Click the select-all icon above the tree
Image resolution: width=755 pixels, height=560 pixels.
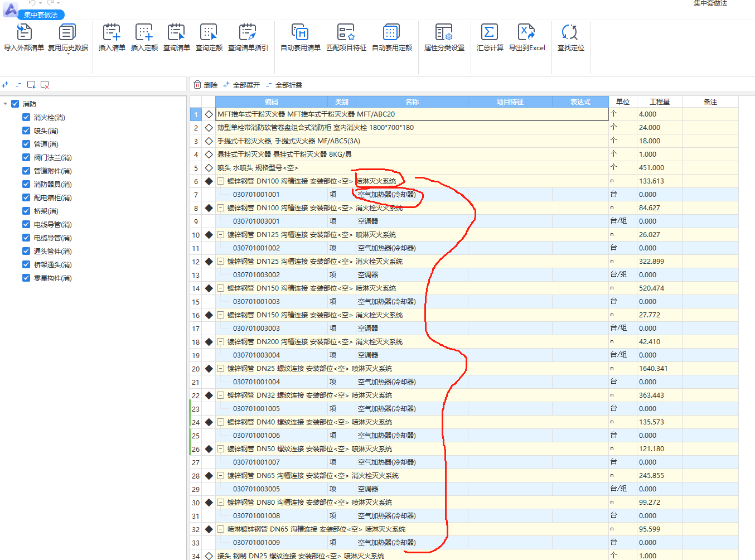31,85
